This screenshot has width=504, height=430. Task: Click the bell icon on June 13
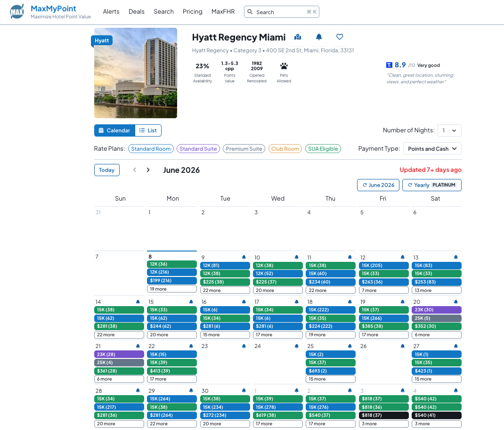455,258
